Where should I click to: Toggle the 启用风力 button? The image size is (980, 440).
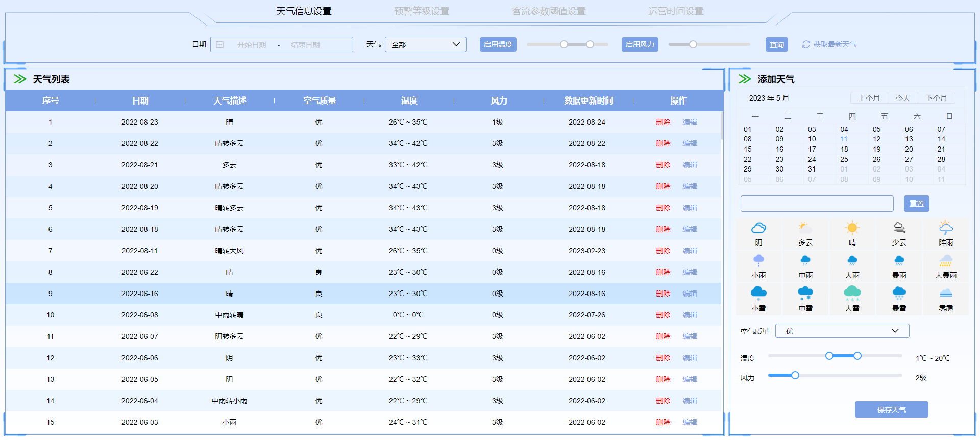click(x=640, y=44)
